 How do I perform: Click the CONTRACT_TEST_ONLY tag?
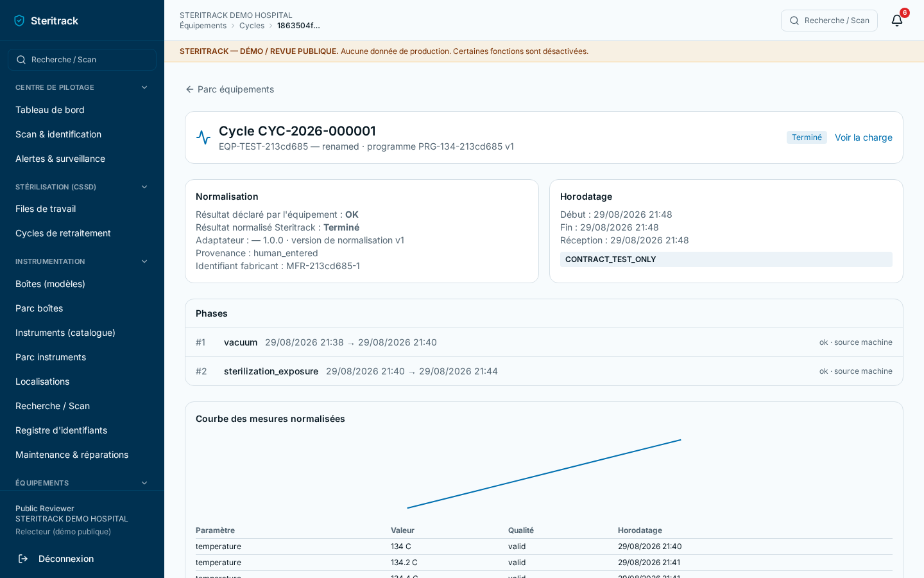point(726,259)
